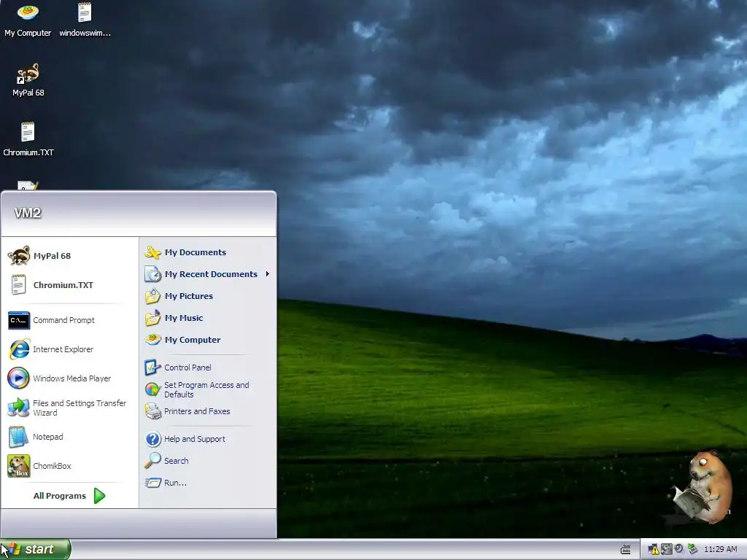Open Search magnifier entry
The width and height of the screenshot is (747, 560).
pyautogui.click(x=208, y=461)
